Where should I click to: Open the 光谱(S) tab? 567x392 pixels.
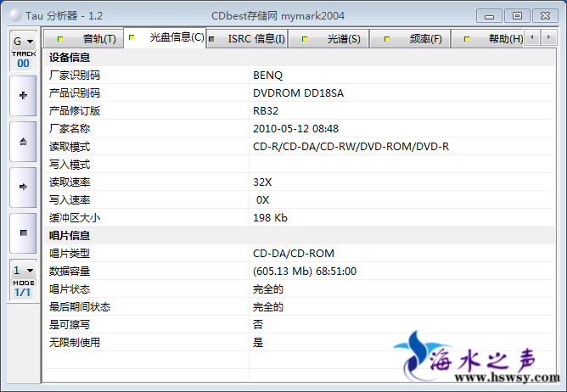pyautogui.click(x=328, y=39)
